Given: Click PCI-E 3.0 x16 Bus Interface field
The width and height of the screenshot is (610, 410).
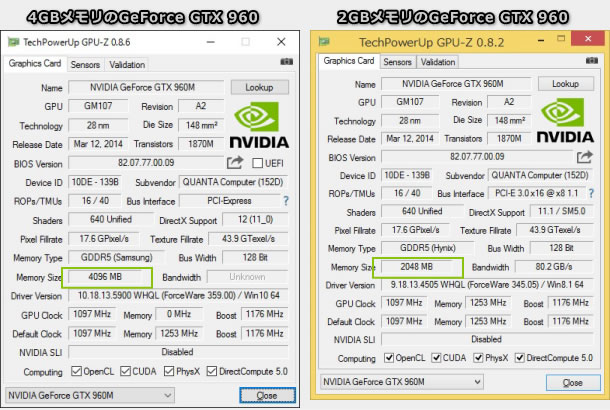Looking at the screenshot, I should click(x=537, y=193).
